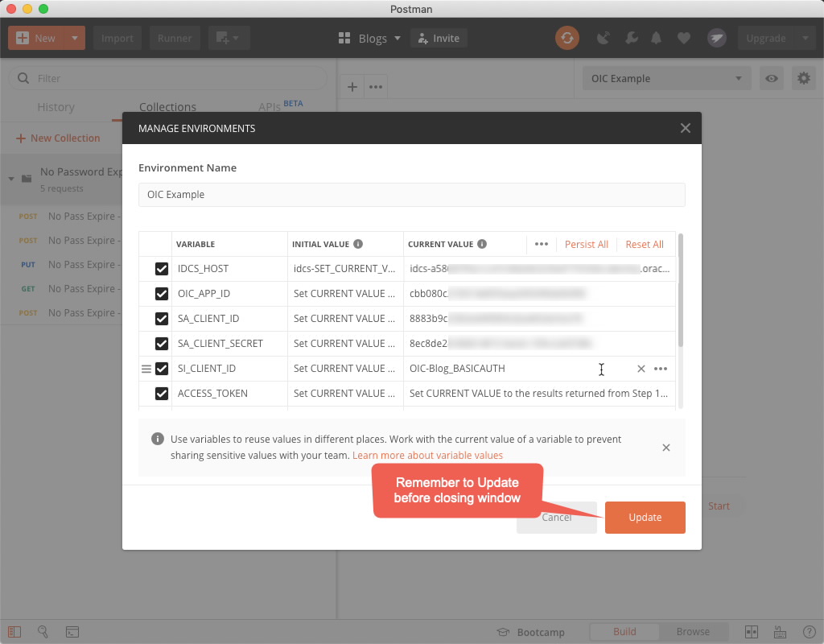Uncheck the IDCS_HOST variable checkbox
Viewport: 824px width, 644px height.
(x=161, y=268)
